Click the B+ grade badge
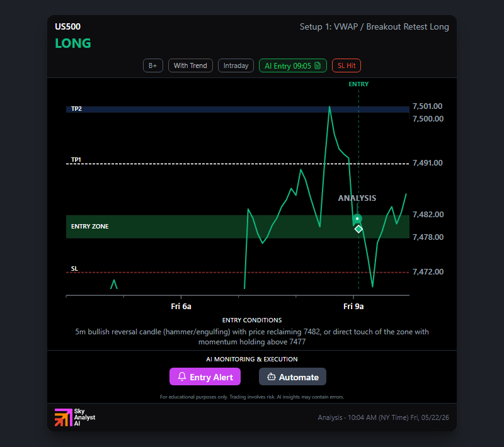Viewport: 504px width, 447px height. [x=153, y=65]
